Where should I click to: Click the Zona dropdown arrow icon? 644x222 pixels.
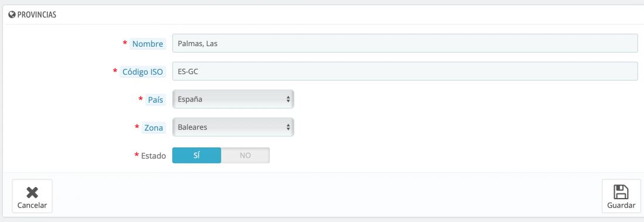(x=288, y=127)
